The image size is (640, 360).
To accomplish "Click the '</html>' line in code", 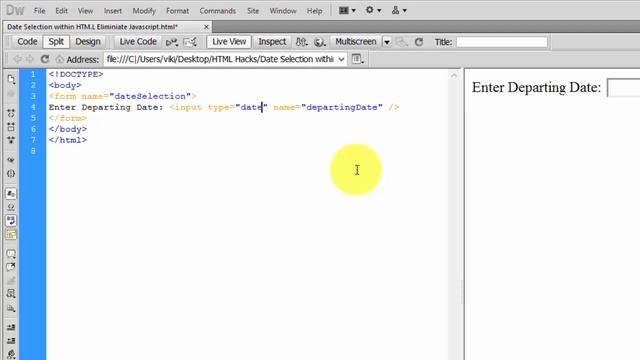I will [68, 140].
